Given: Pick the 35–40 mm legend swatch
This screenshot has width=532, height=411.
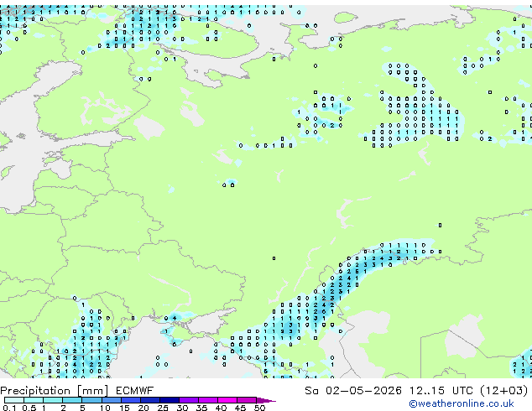Looking at the screenshot, I should point(208,400).
